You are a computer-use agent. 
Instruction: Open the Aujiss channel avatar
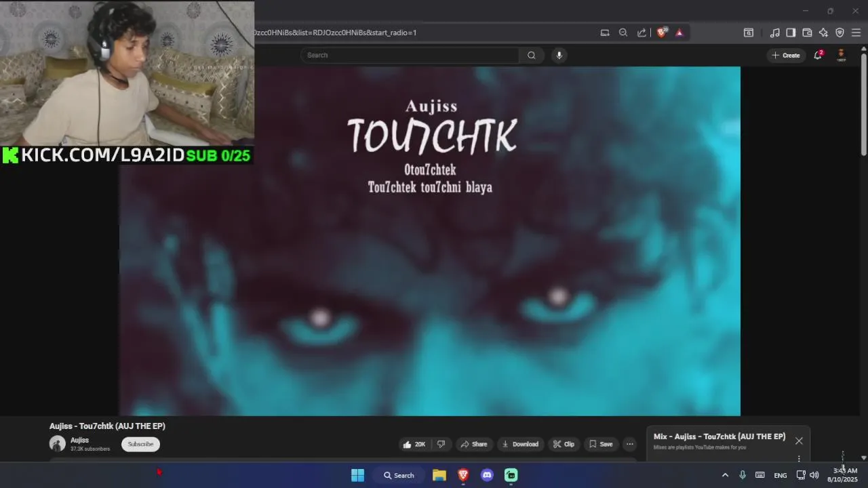(x=58, y=444)
